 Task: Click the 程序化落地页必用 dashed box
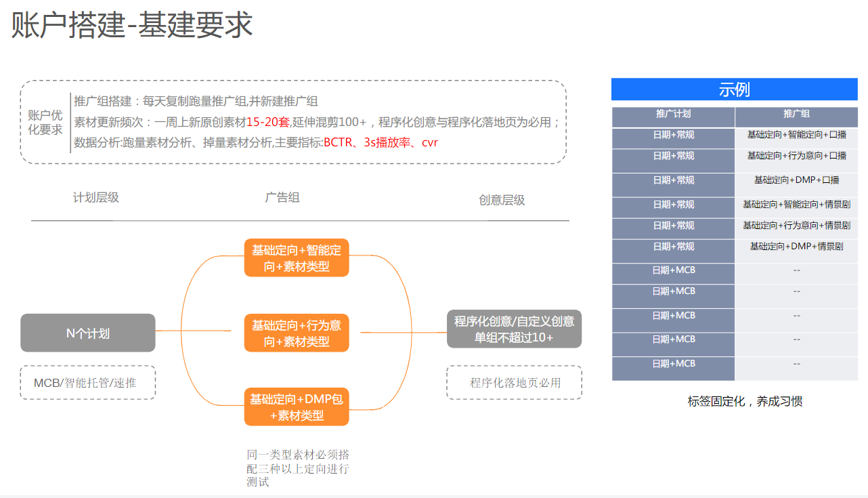(515, 383)
